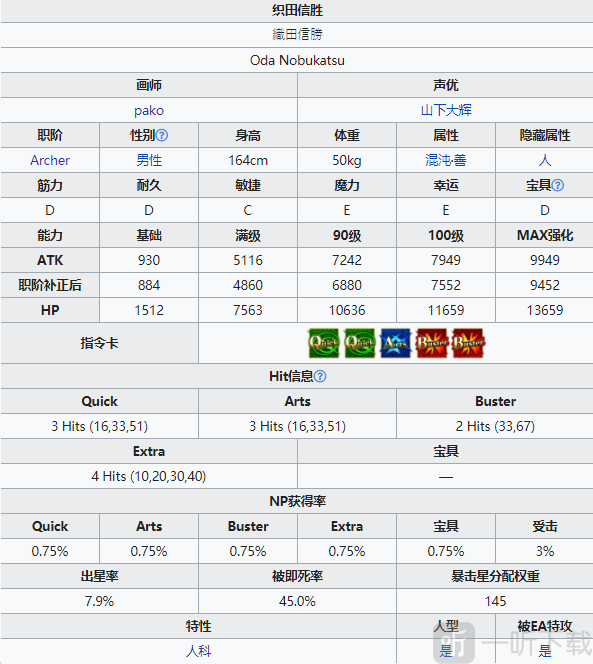
Task: Select the 隐藏属性 column header
Action: (x=545, y=136)
